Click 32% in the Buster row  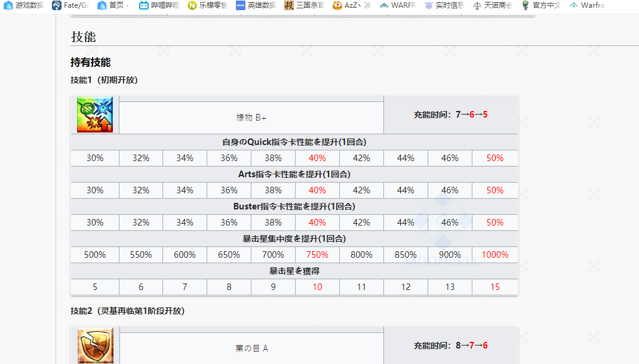click(140, 223)
